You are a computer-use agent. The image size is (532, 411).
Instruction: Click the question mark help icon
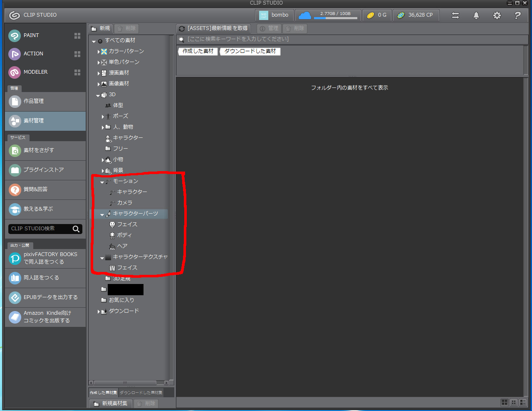517,15
